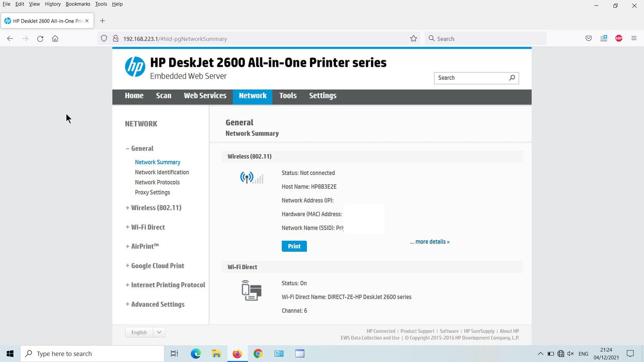Open Task View on taskbar
This screenshot has height=362, width=644.
pyautogui.click(x=174, y=353)
